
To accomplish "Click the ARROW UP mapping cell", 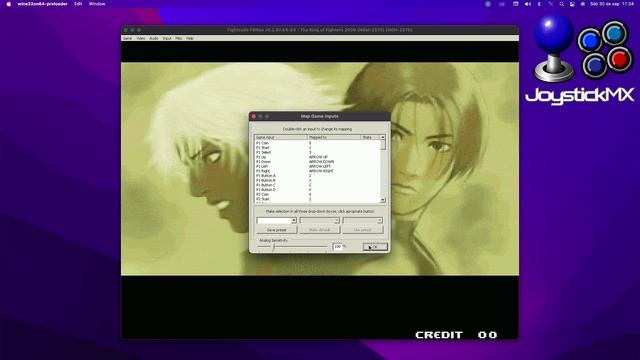I will click(318, 157).
